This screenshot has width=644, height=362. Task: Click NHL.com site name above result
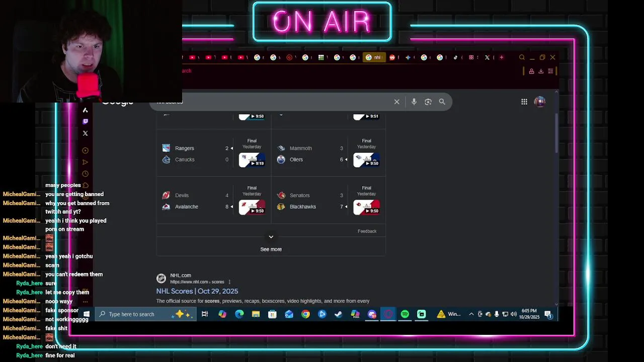click(x=181, y=276)
